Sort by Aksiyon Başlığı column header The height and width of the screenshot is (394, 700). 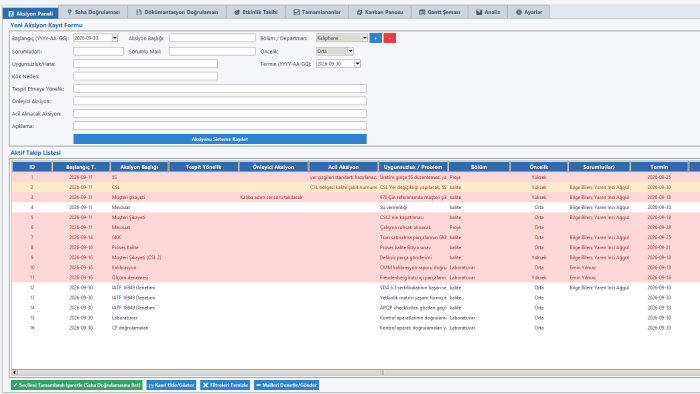tap(139, 167)
